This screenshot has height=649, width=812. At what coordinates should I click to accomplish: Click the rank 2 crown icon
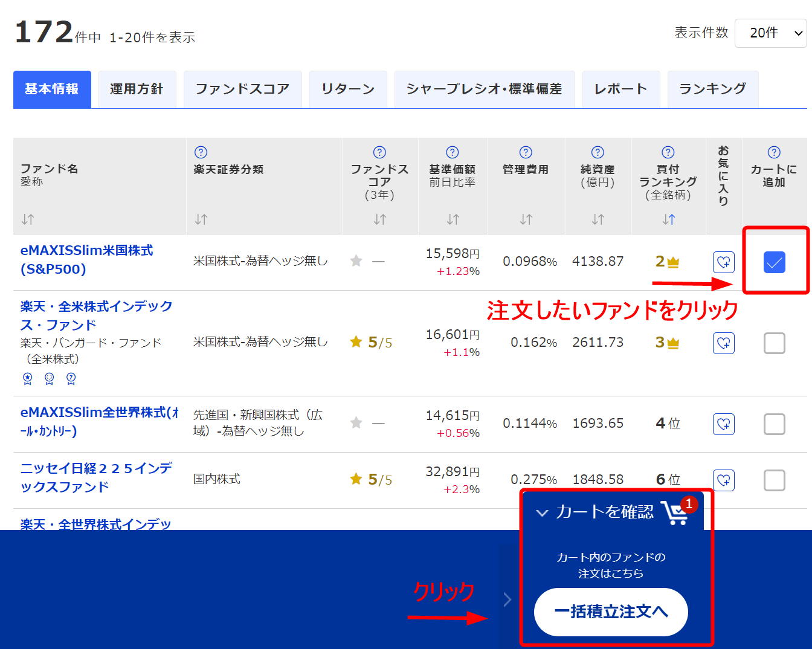(674, 262)
